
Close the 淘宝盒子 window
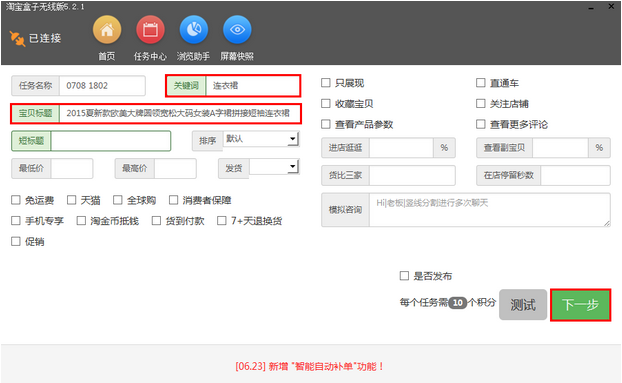tap(611, 7)
